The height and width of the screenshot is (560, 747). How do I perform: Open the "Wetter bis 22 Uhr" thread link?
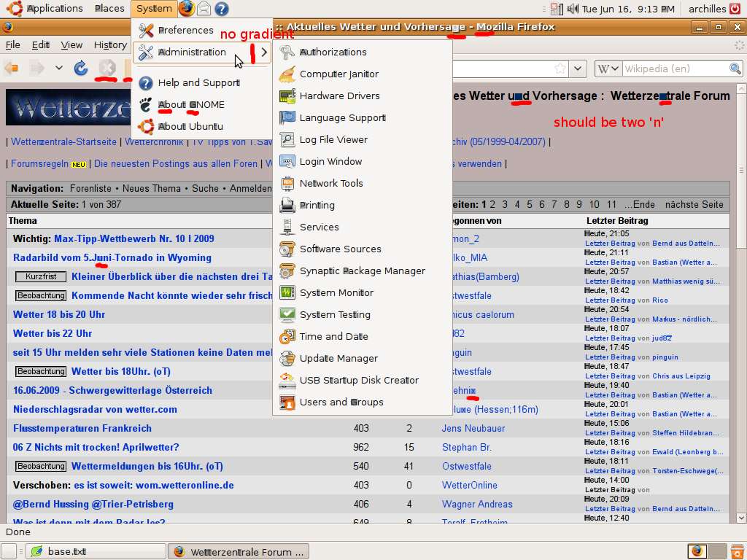click(53, 333)
